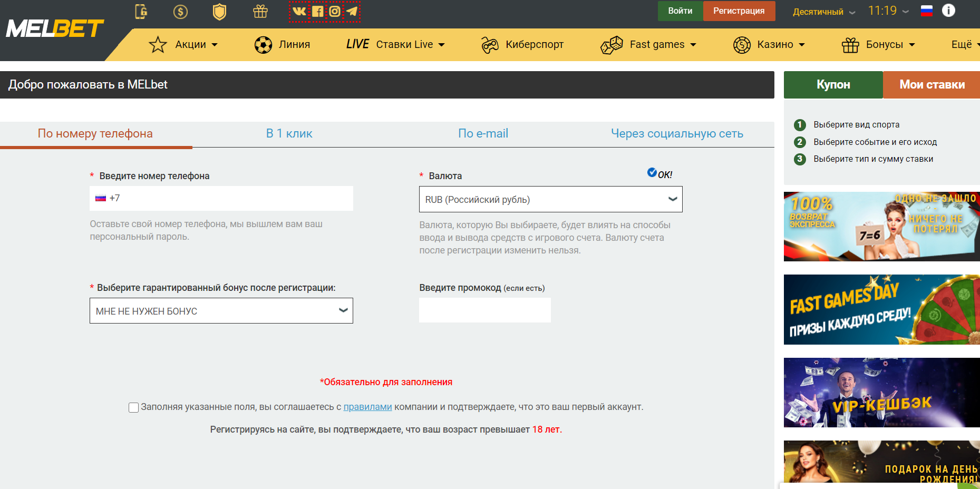Open Киберспорт with the gamepad icon
This screenshot has width=980, height=489.
click(x=522, y=45)
